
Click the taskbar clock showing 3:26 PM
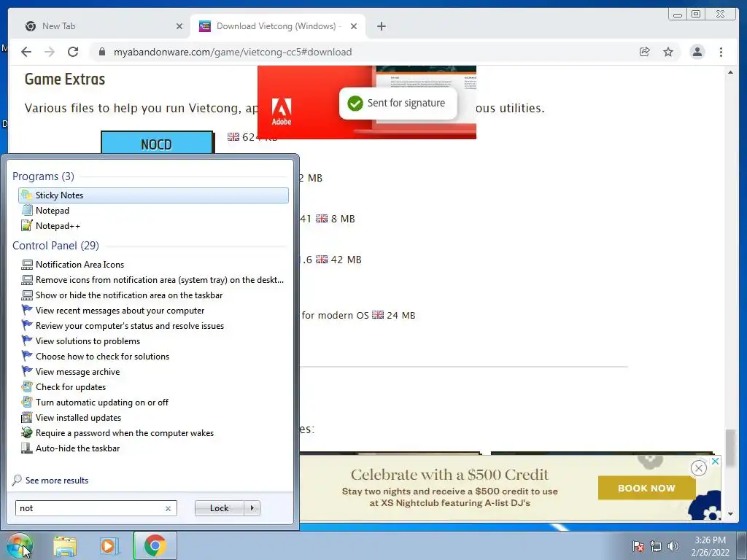click(x=710, y=546)
